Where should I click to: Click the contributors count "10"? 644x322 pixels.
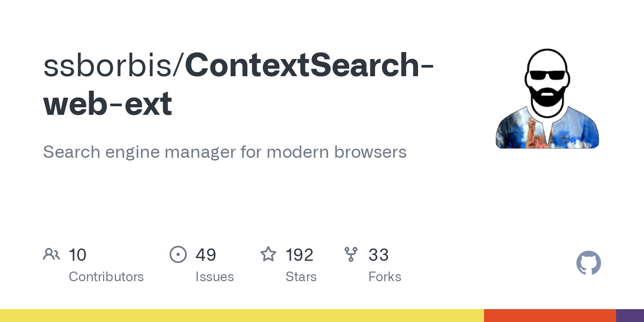(77, 255)
